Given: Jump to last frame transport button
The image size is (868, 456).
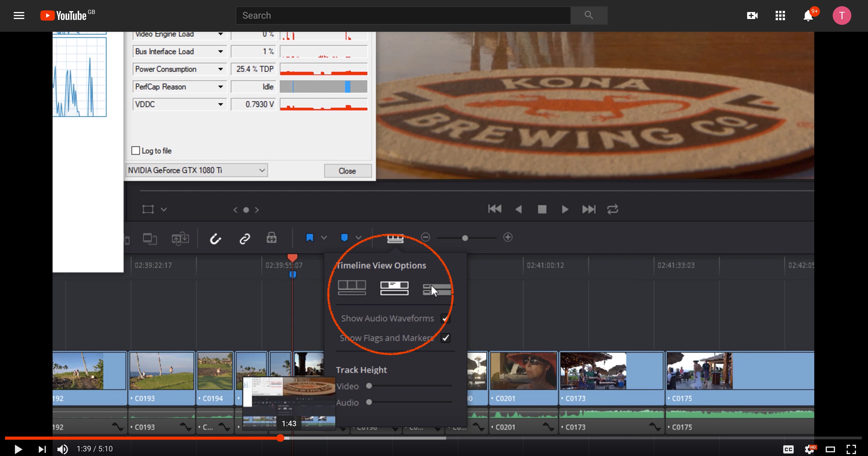Looking at the screenshot, I should [589, 209].
